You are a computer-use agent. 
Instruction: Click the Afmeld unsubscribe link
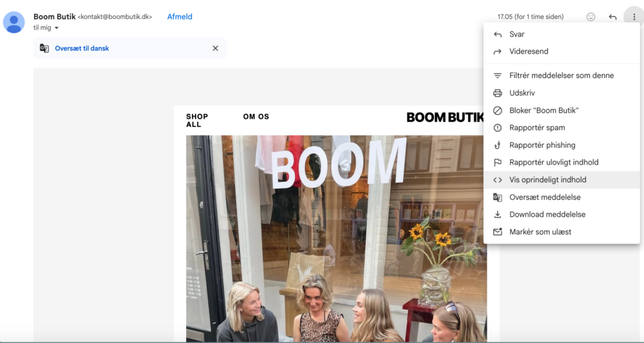tap(179, 17)
